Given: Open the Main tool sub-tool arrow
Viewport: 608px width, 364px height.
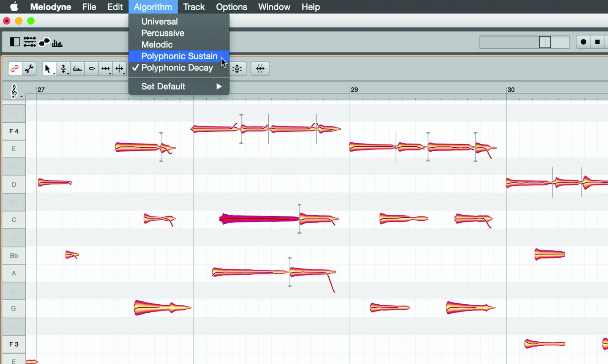Looking at the screenshot, I should point(54,73).
